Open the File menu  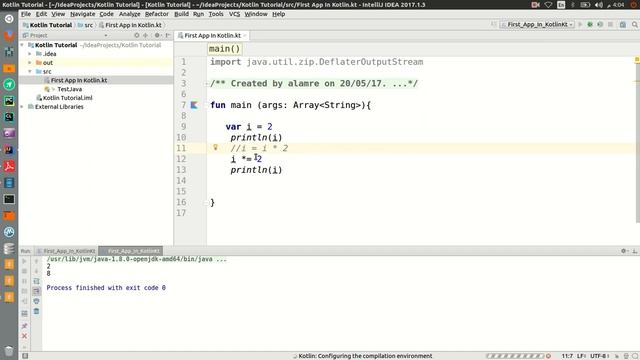[x=26, y=14]
